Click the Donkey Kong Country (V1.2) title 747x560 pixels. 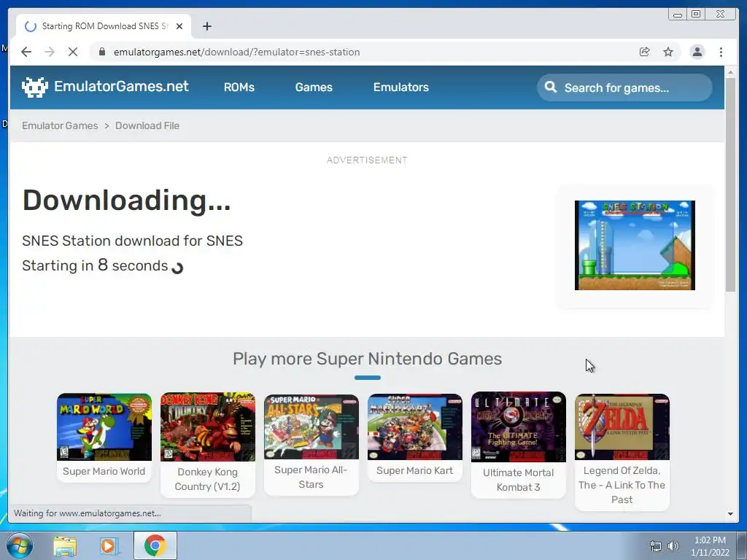click(207, 479)
